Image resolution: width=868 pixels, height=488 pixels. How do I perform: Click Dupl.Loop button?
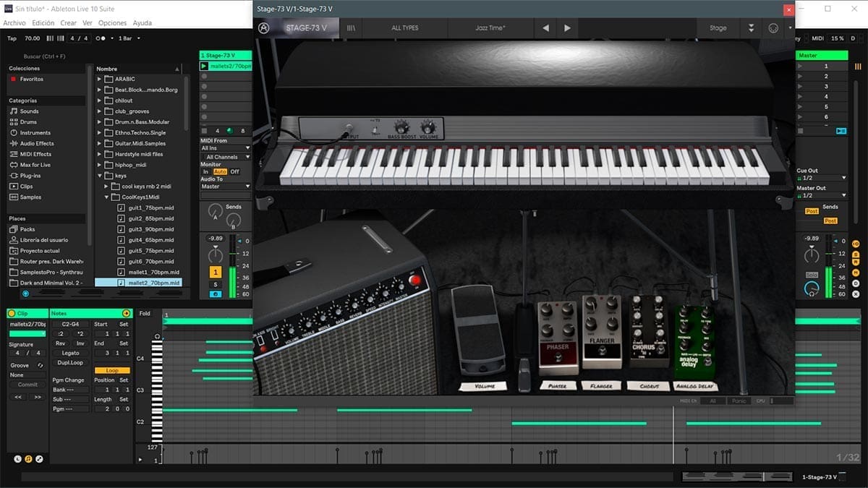pyautogui.click(x=71, y=363)
